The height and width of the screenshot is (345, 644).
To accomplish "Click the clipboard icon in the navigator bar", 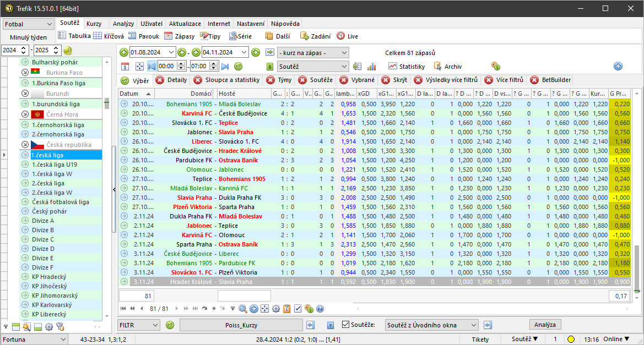I will 287,309.
